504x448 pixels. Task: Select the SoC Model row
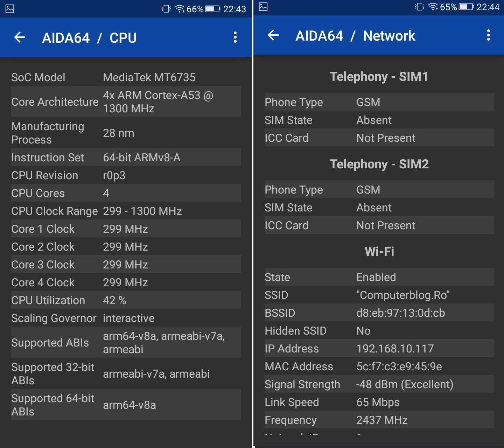coord(126,77)
